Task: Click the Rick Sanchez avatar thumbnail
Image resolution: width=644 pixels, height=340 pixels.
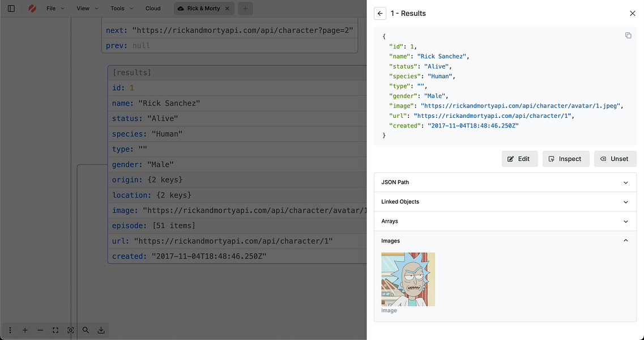Action: tap(408, 279)
